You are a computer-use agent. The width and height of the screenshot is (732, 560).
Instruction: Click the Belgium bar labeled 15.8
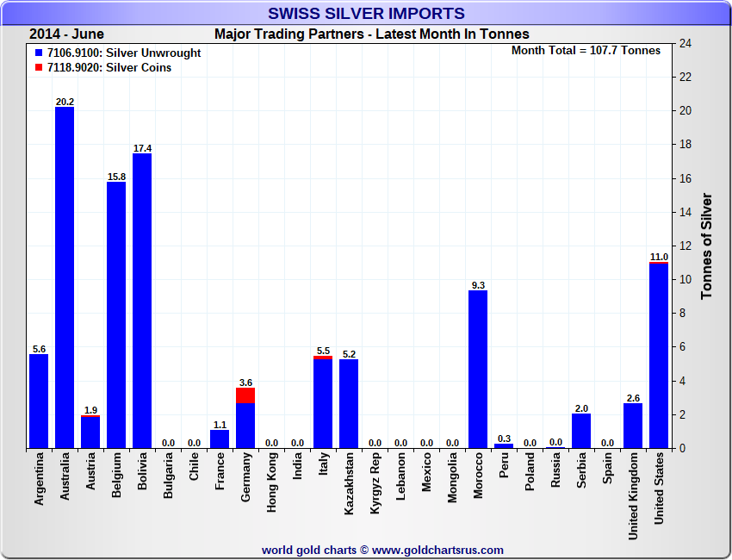pos(116,314)
